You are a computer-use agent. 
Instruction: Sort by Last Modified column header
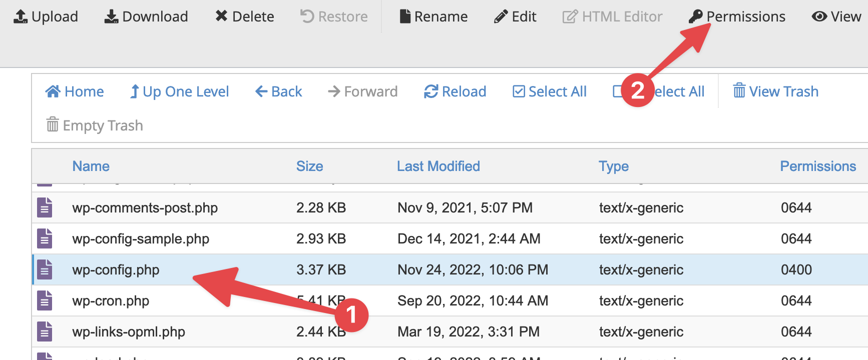click(x=438, y=166)
